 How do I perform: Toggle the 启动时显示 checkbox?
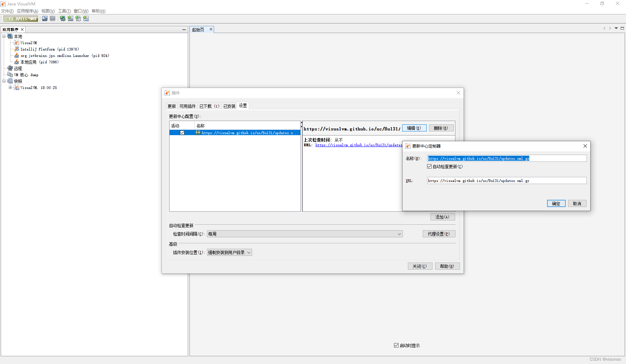point(396,345)
